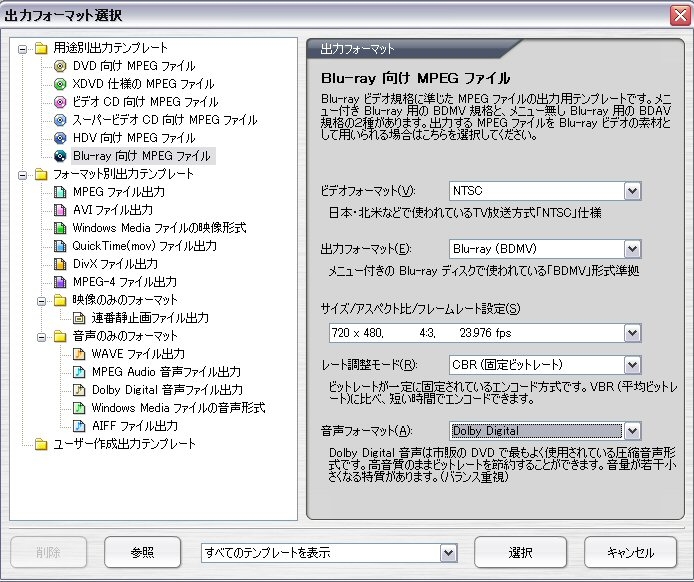Select the DVD向け MPEGファイル disc icon
Screen dimensions: 694x582
[x=60, y=66]
